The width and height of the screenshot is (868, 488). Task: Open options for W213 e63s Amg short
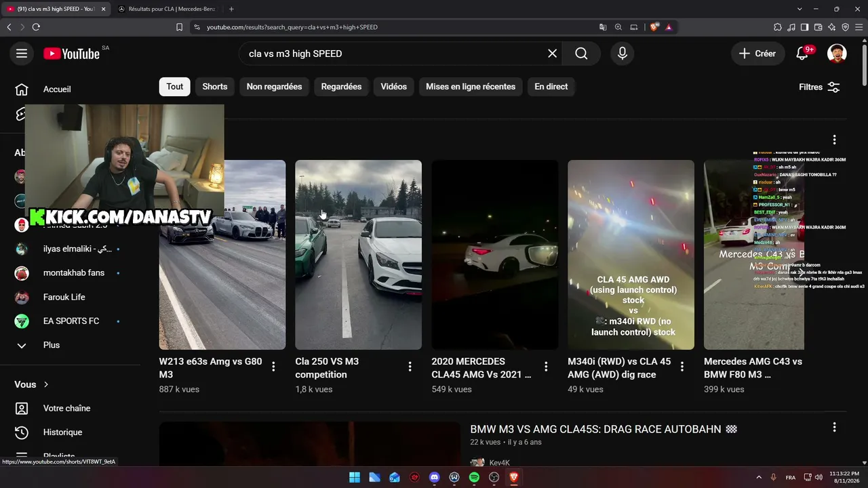point(273,367)
